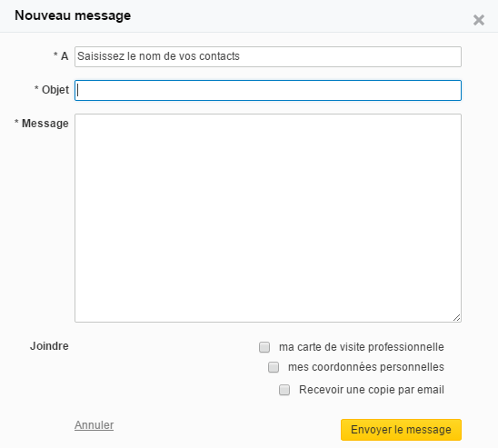Click the mes coordonnées personnelles label

(x=366, y=367)
